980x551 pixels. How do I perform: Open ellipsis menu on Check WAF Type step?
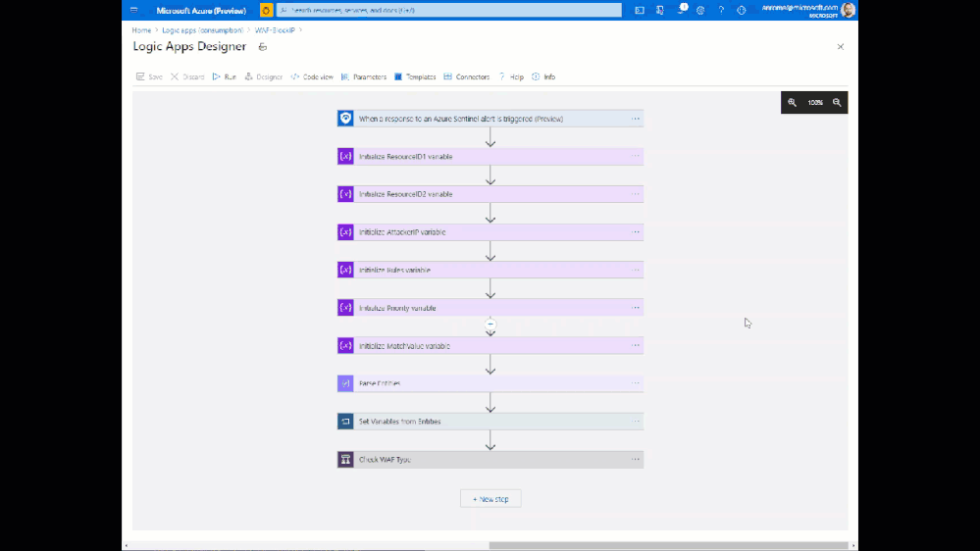click(x=635, y=459)
